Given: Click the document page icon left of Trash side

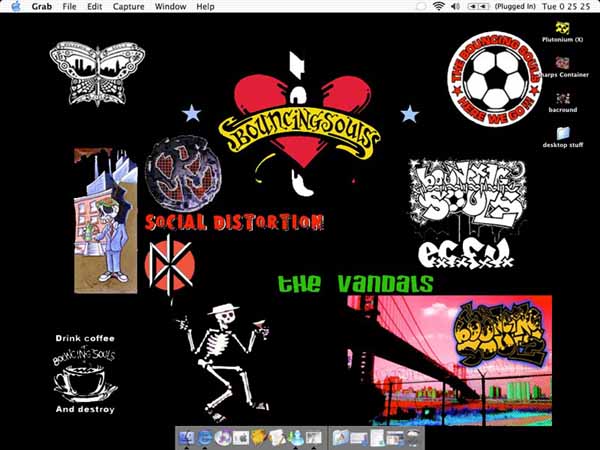Looking at the screenshot, I should pos(377,438).
